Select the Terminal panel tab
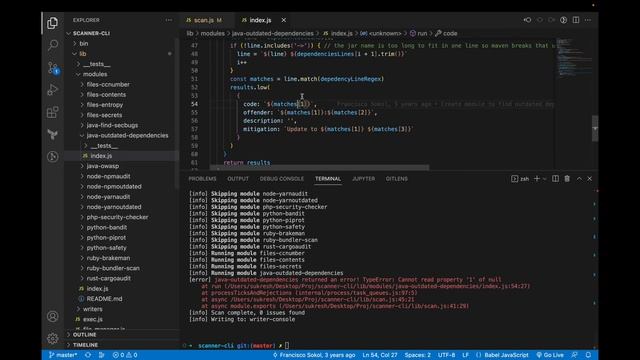 pyautogui.click(x=328, y=179)
